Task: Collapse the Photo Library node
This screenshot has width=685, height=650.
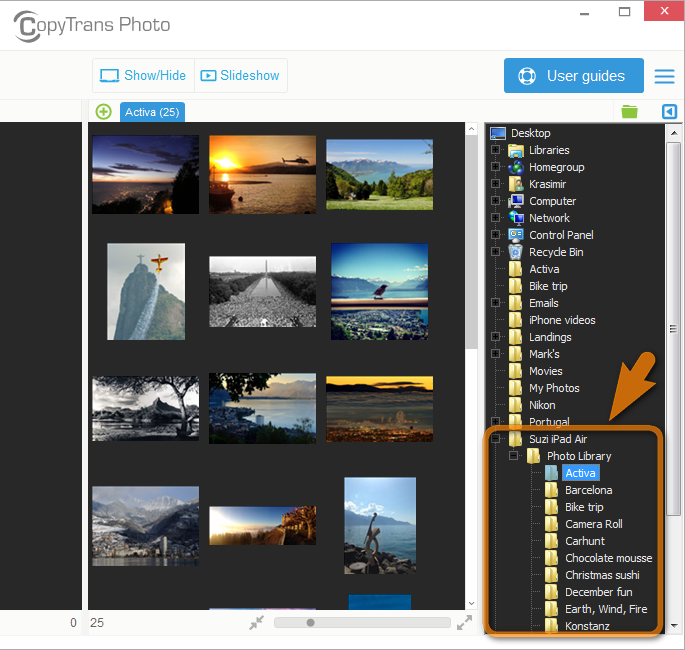Action: click(514, 456)
